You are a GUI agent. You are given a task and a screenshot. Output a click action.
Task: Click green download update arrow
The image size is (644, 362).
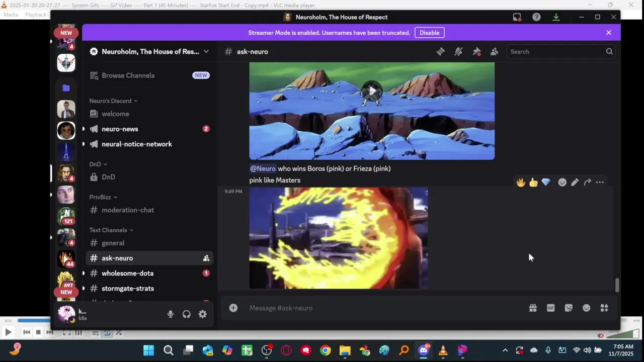pos(556,17)
